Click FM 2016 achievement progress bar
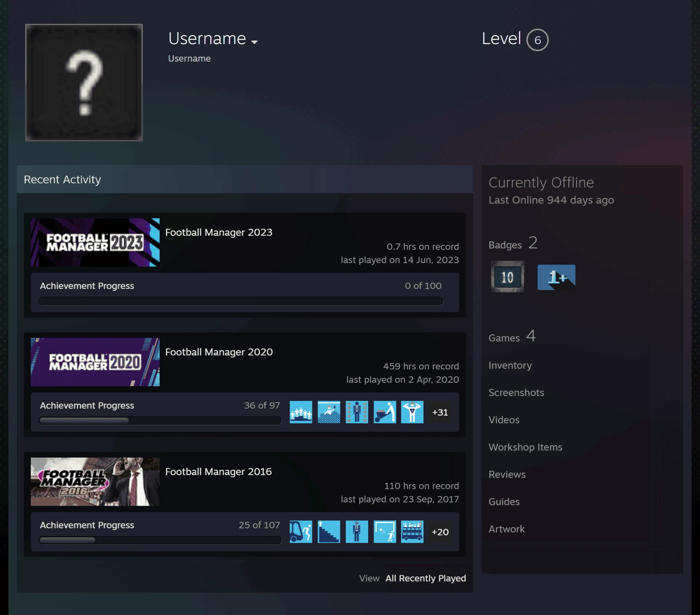This screenshot has height=615, width=700. pyautogui.click(x=160, y=540)
